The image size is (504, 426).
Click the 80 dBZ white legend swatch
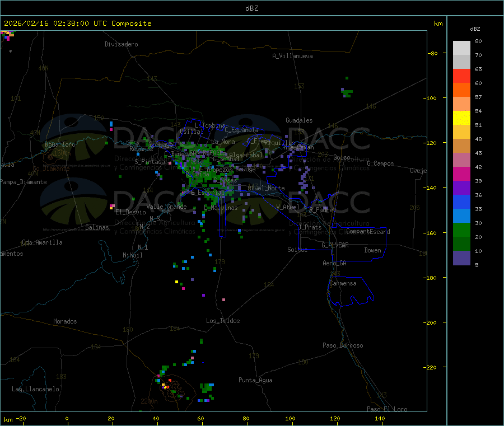click(461, 48)
